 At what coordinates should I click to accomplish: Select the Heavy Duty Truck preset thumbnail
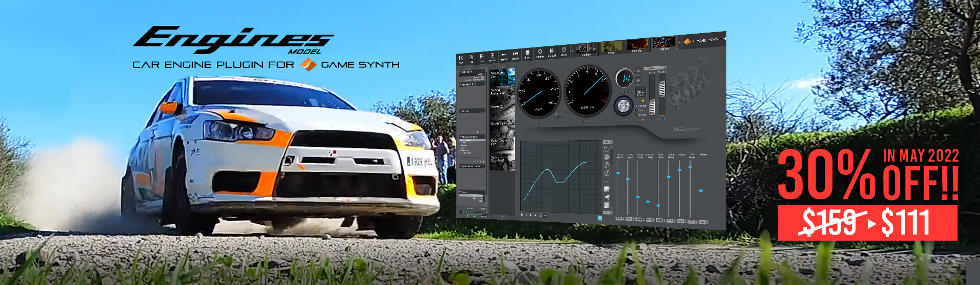tap(502, 162)
